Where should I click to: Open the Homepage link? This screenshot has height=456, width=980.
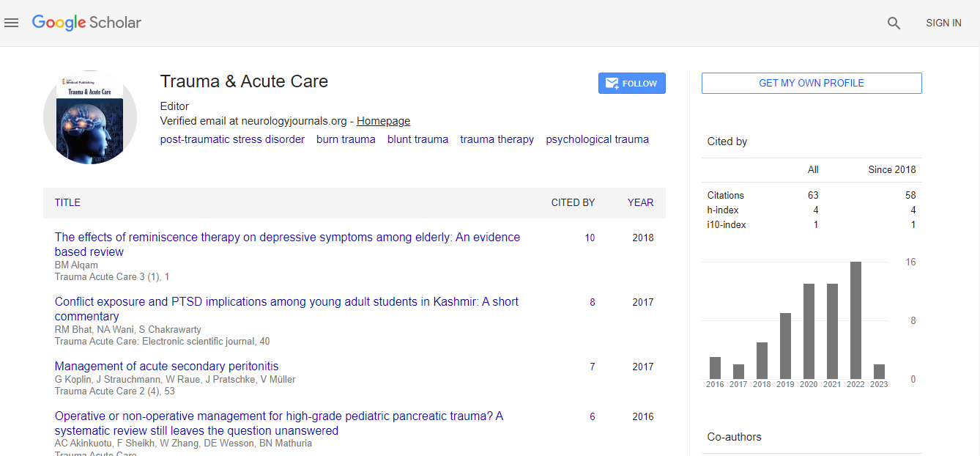click(383, 121)
